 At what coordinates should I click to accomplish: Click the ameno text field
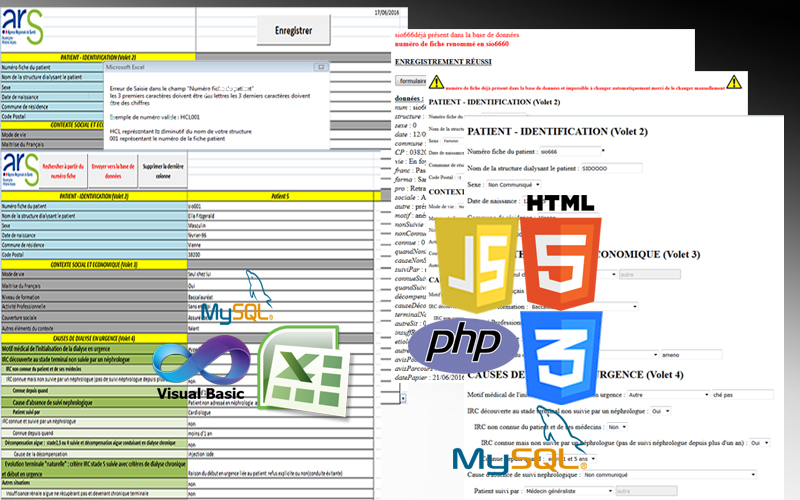(691, 355)
